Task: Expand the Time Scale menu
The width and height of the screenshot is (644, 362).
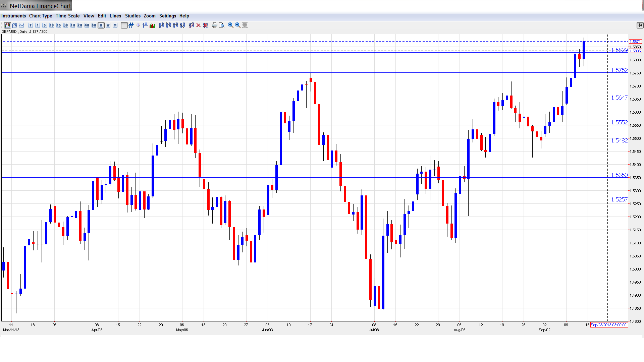Action: (x=67, y=16)
